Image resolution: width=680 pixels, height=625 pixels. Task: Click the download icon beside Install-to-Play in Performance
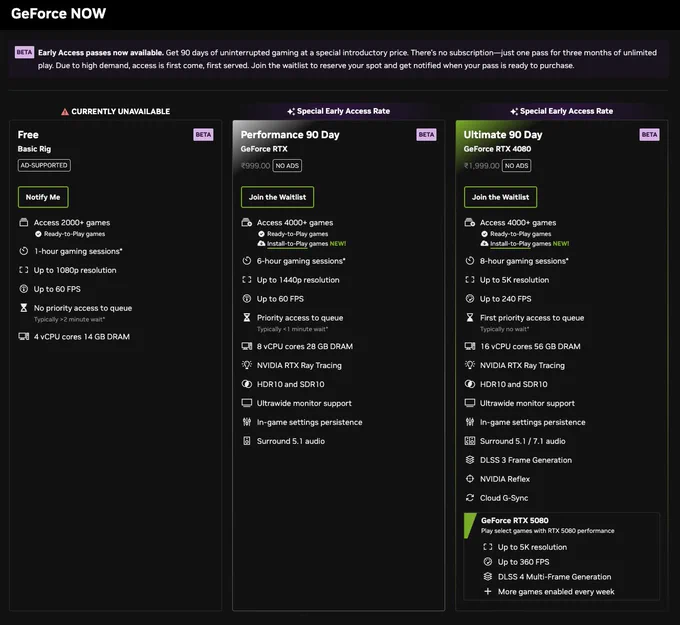pyautogui.click(x=261, y=243)
